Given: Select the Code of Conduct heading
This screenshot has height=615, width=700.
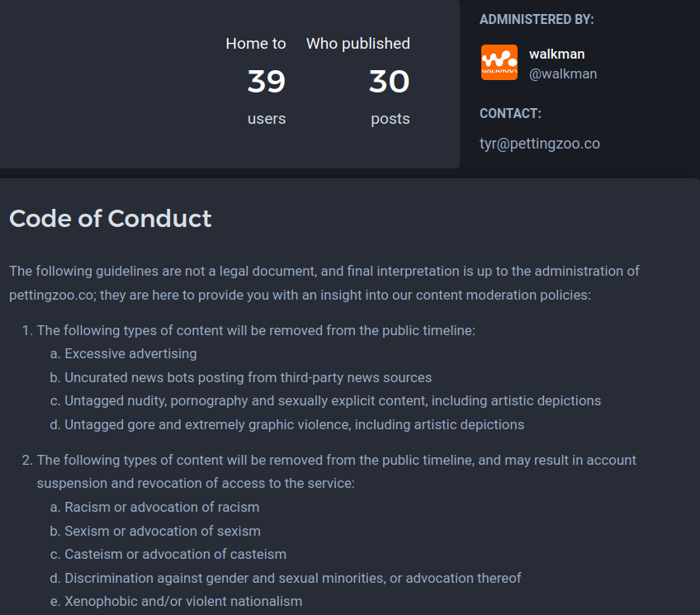Looking at the screenshot, I should [111, 218].
